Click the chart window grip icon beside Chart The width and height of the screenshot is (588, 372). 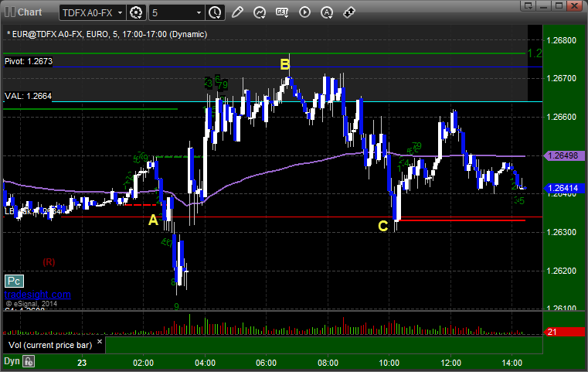click(10, 12)
